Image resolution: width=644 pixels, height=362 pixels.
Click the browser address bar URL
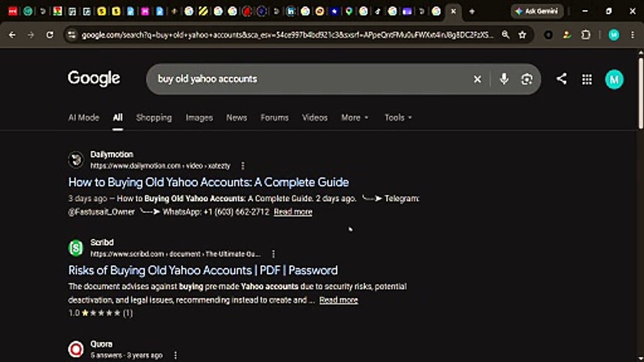point(287,35)
